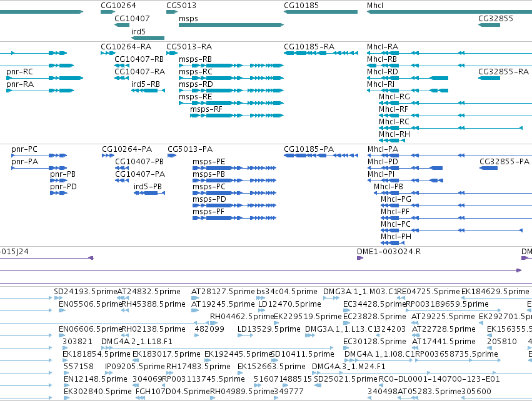Select protein label Mhcl-PH

(x=396, y=237)
